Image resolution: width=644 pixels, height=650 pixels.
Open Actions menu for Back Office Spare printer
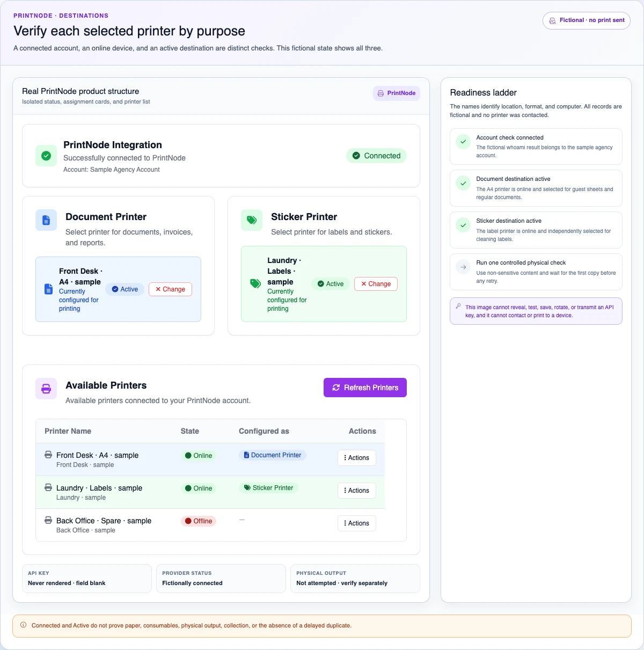click(x=357, y=523)
